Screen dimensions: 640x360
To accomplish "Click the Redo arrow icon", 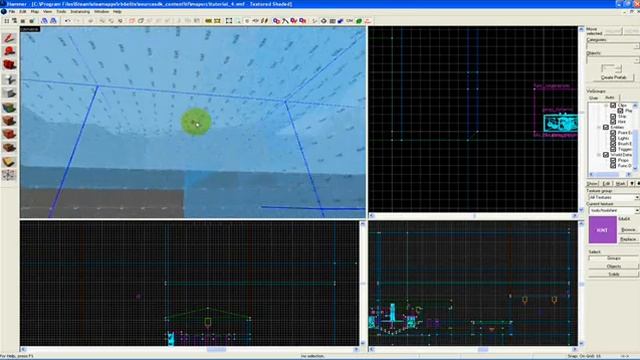I will (x=76, y=21).
